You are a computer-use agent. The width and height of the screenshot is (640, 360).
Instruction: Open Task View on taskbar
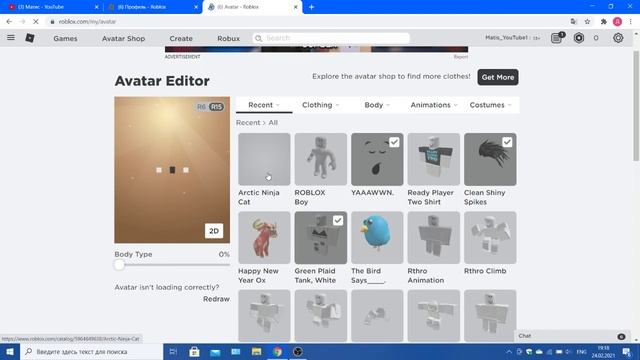pyautogui.click(x=173, y=351)
